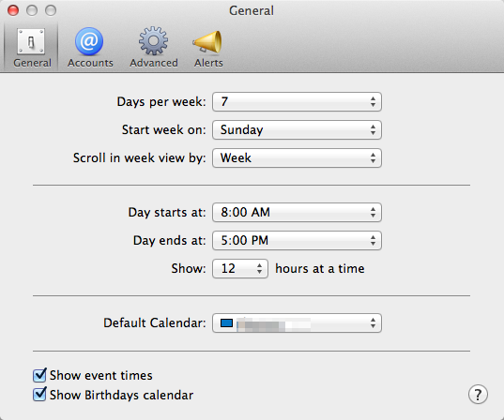Open the Day starts at dropdown
The height and width of the screenshot is (420, 504).
297,212
